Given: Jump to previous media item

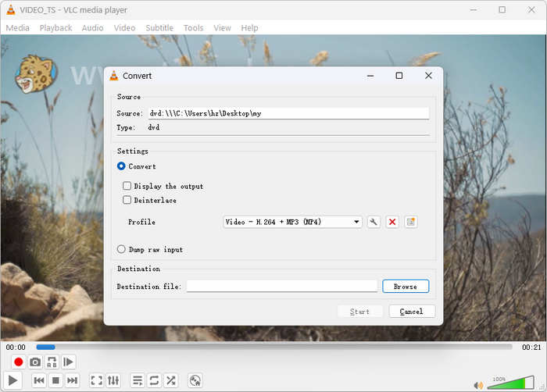Looking at the screenshot, I should [x=39, y=380].
